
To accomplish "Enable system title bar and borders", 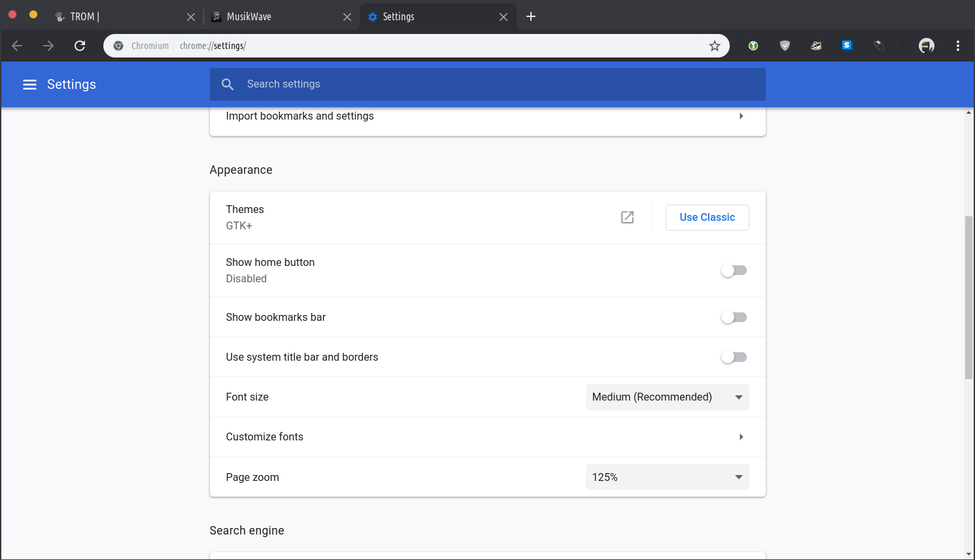I will point(734,357).
